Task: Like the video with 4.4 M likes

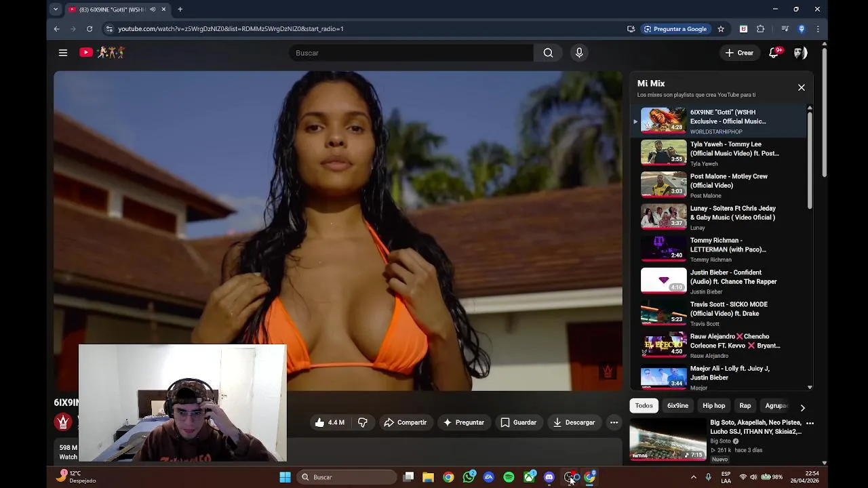Action: pos(330,422)
